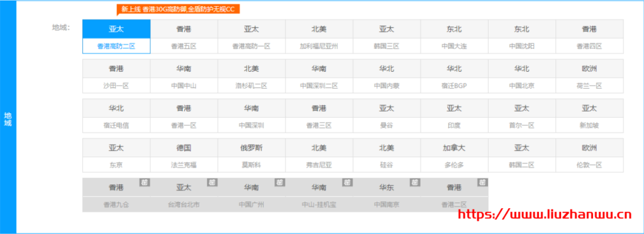Screen dimensions: 644x234
Task: Click the sold-out 香港二区 region
Action: [x=454, y=195]
